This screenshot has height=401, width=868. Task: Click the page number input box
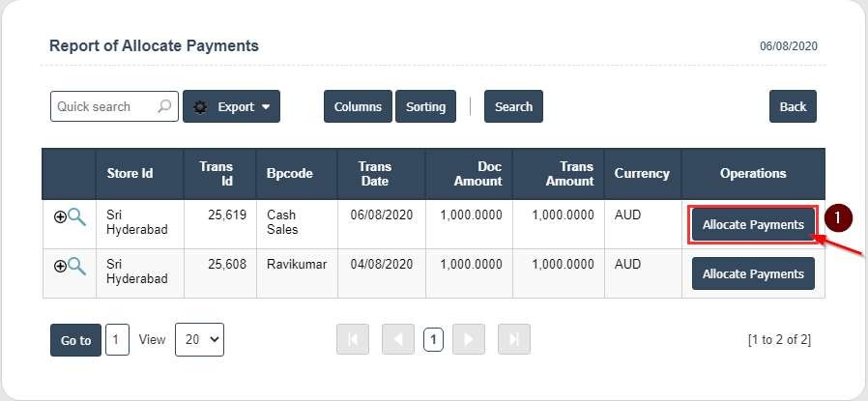tap(117, 339)
